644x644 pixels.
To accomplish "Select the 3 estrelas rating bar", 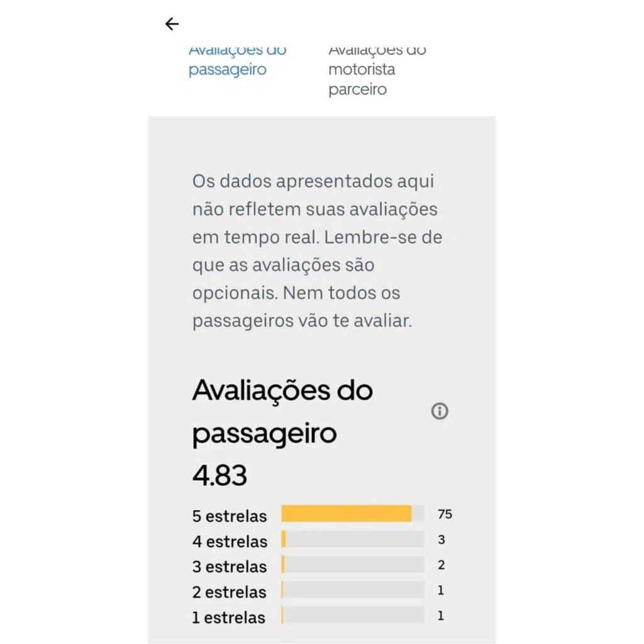I will pyautogui.click(x=352, y=565).
